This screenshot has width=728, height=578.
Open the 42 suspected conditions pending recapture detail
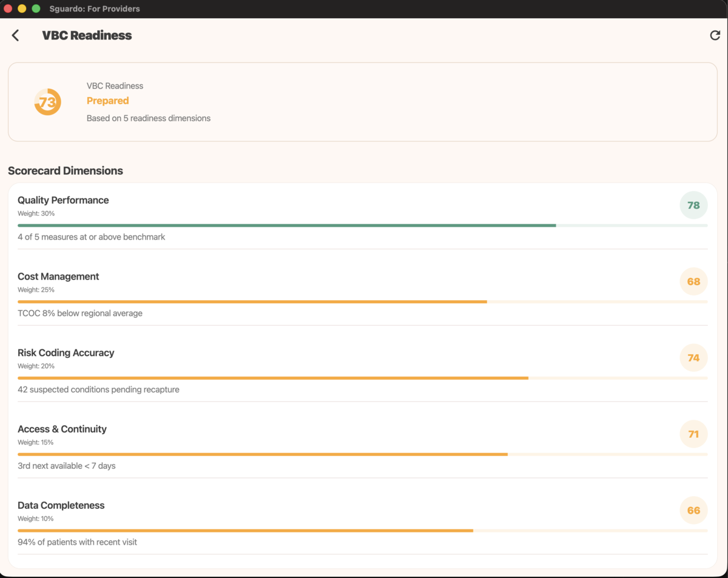[x=99, y=389]
